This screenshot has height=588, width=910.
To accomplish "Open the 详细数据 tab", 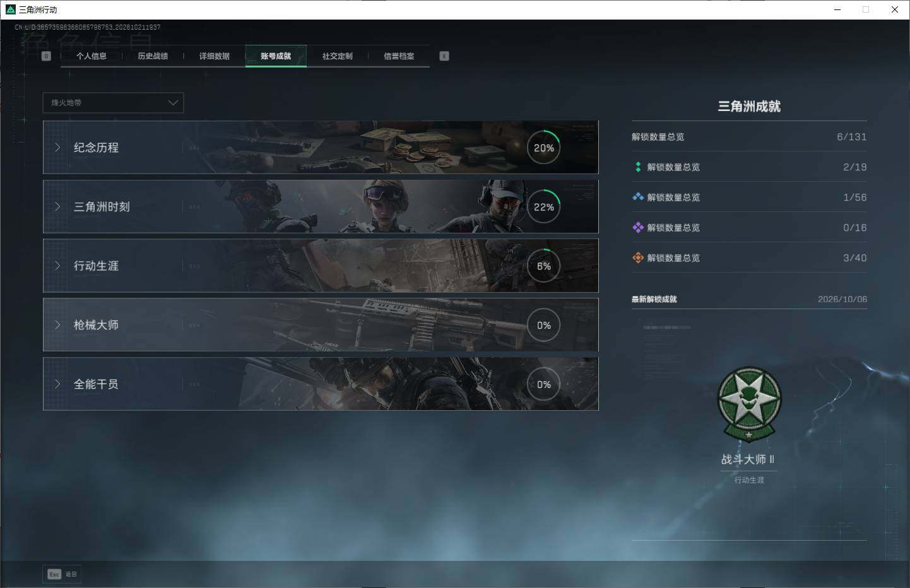I will [215, 56].
